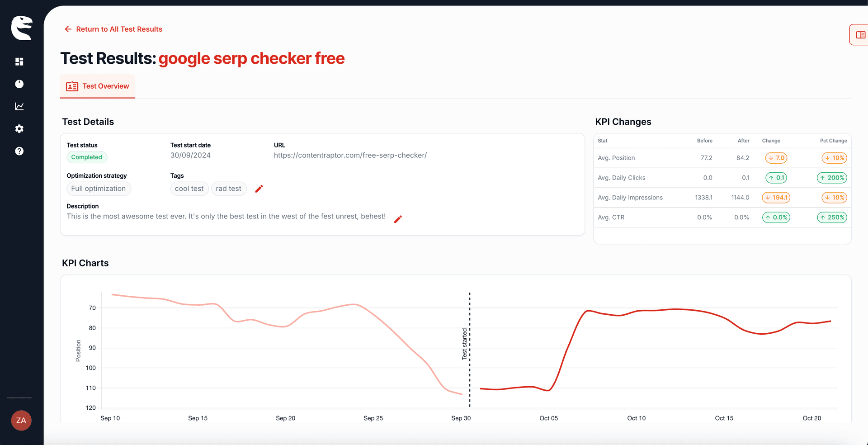Open the settings gear icon
868x445 pixels.
coord(19,128)
